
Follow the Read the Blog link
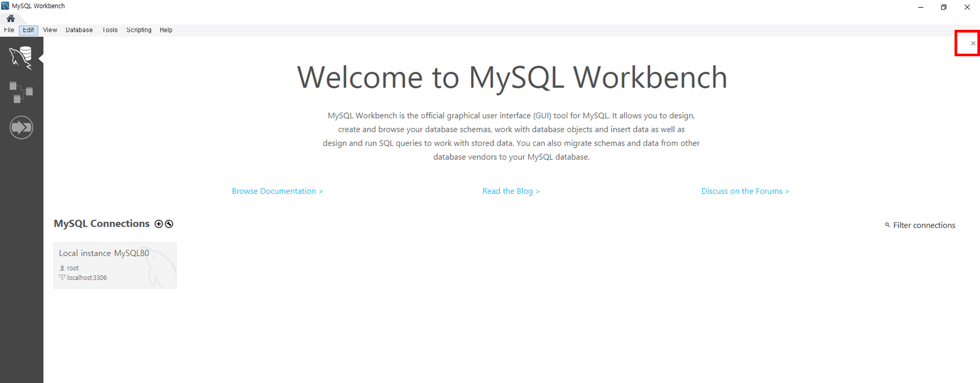point(511,191)
